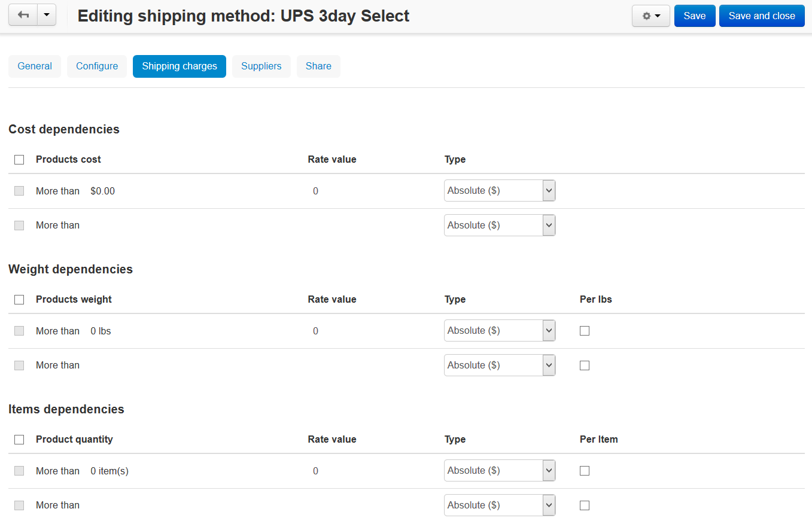Enable Per lbs for the 0 lbs row
The image size is (812, 524).
tap(585, 331)
